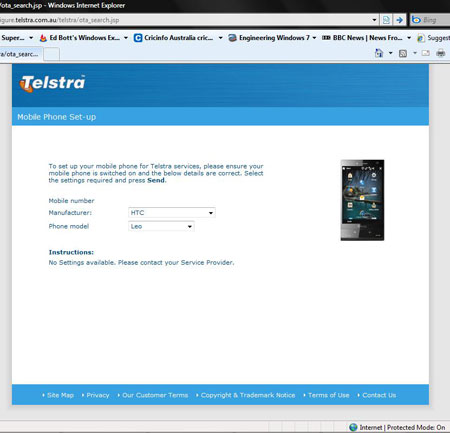Click the Home icon in command bar
The width and height of the screenshot is (450, 433).
[x=379, y=53]
